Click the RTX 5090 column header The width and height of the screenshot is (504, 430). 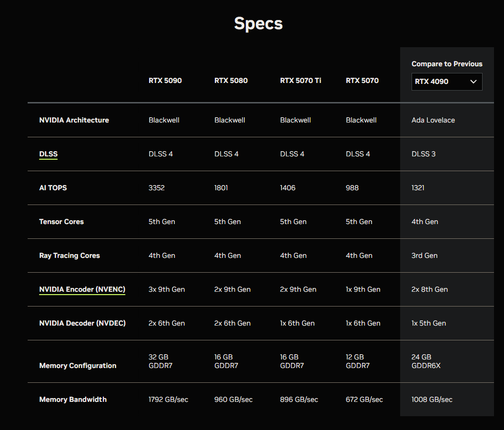(165, 81)
